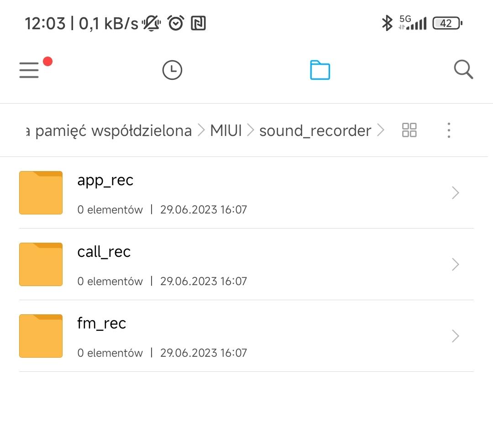The height and width of the screenshot is (448, 493).
Task: Switch to the Recent files tab
Action: pos(172,70)
